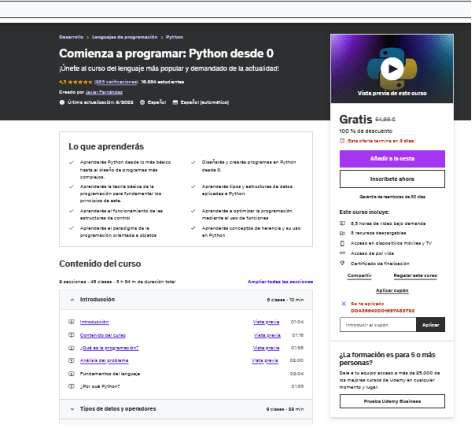
Task: Open ¿Qué es la programación? lecture
Action: [109, 348]
